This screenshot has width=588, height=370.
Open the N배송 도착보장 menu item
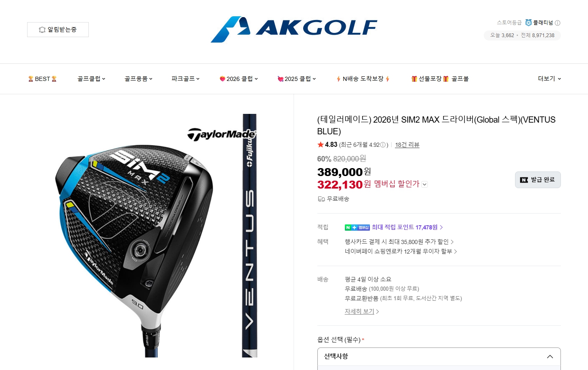(x=363, y=78)
